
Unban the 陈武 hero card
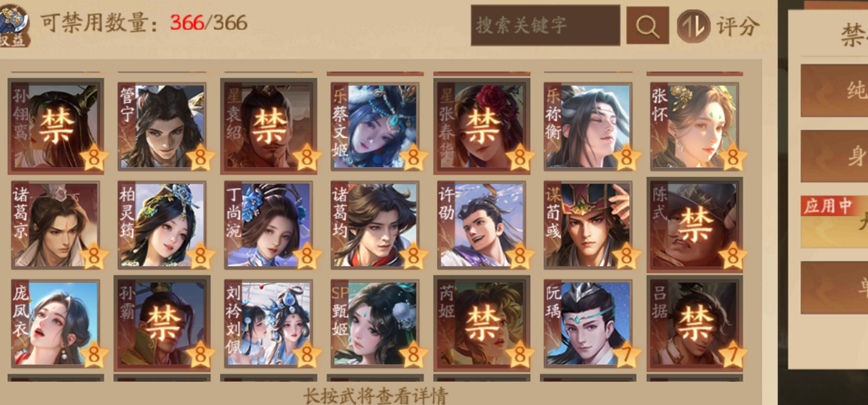coord(694,225)
